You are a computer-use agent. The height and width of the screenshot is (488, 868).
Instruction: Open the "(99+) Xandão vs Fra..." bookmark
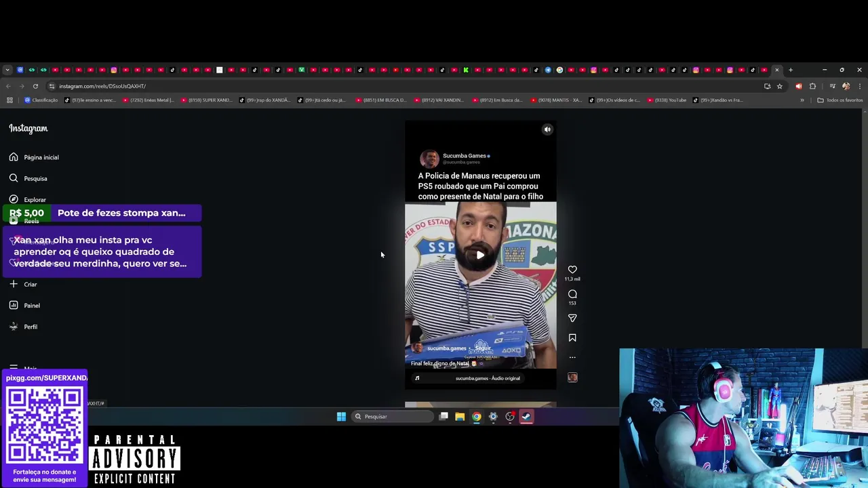coord(719,100)
